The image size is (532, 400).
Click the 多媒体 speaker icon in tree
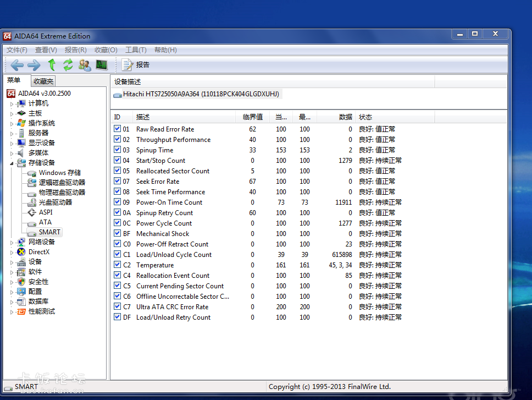tap(21, 152)
